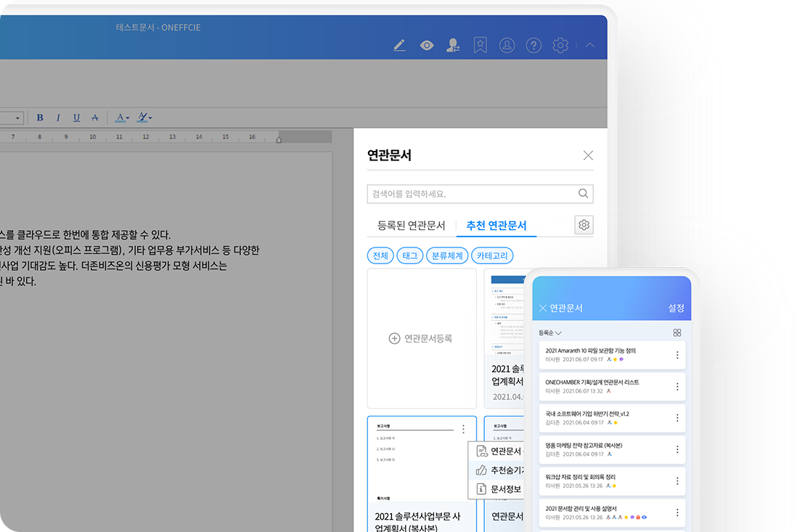Toggle bold formatting
Screen dimensions: 797x532
tap(40, 118)
